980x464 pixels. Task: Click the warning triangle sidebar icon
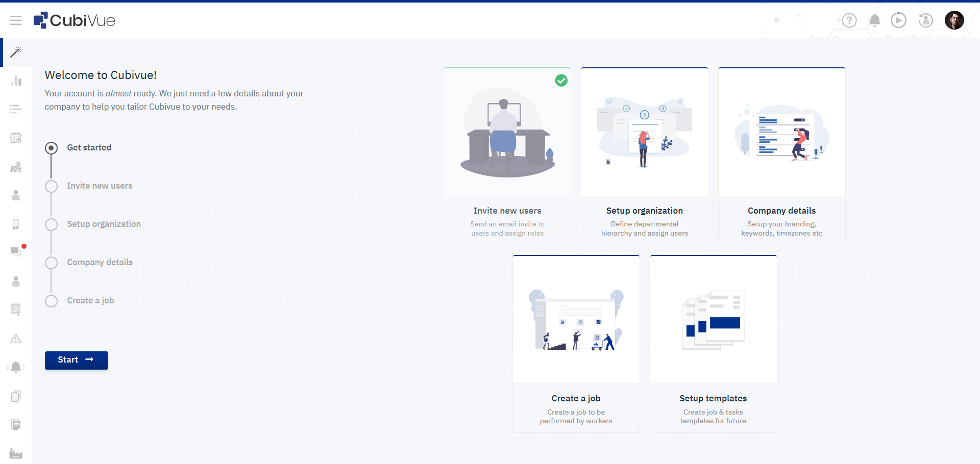point(16,339)
